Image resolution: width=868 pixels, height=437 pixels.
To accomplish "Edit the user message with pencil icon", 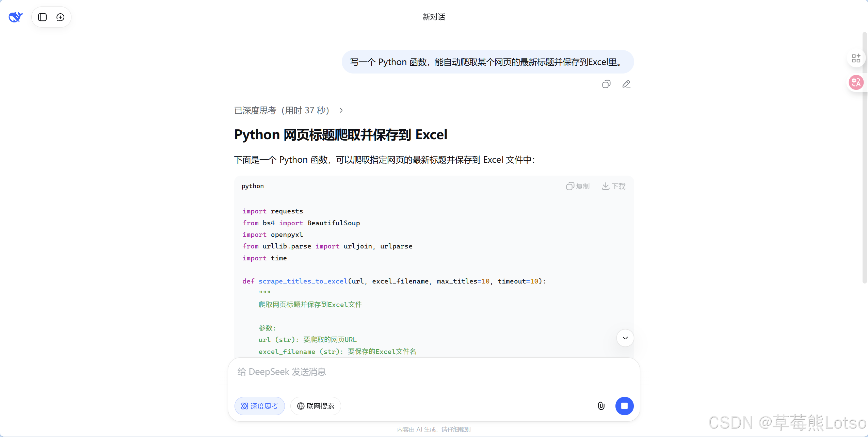I will 626,84.
